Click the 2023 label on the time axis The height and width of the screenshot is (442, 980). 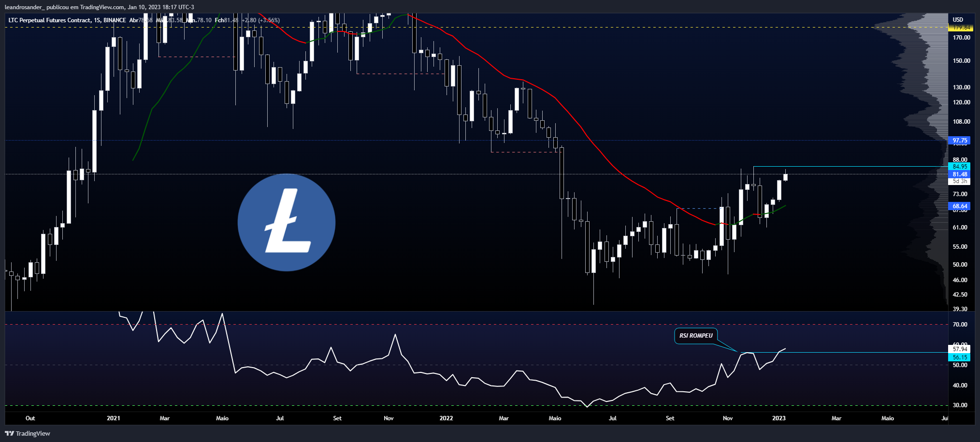(779, 418)
